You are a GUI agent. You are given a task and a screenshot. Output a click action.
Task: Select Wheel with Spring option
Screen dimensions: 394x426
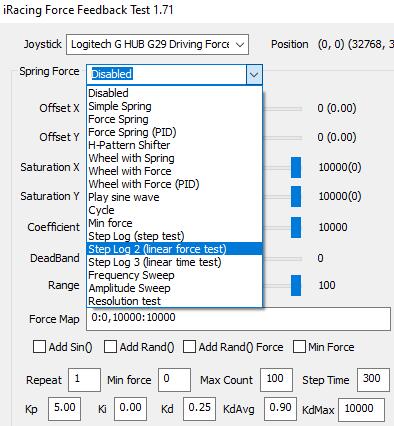pos(174,158)
